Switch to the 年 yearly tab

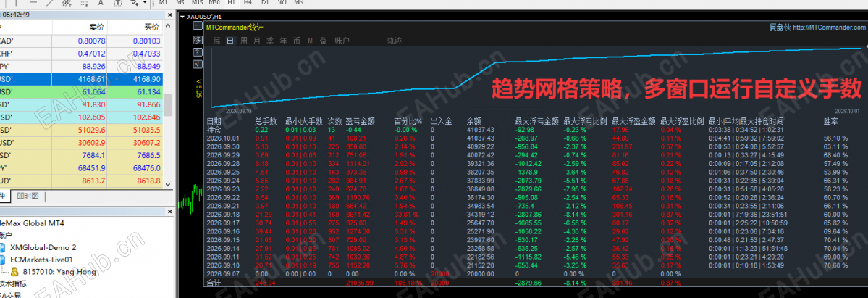[284, 41]
